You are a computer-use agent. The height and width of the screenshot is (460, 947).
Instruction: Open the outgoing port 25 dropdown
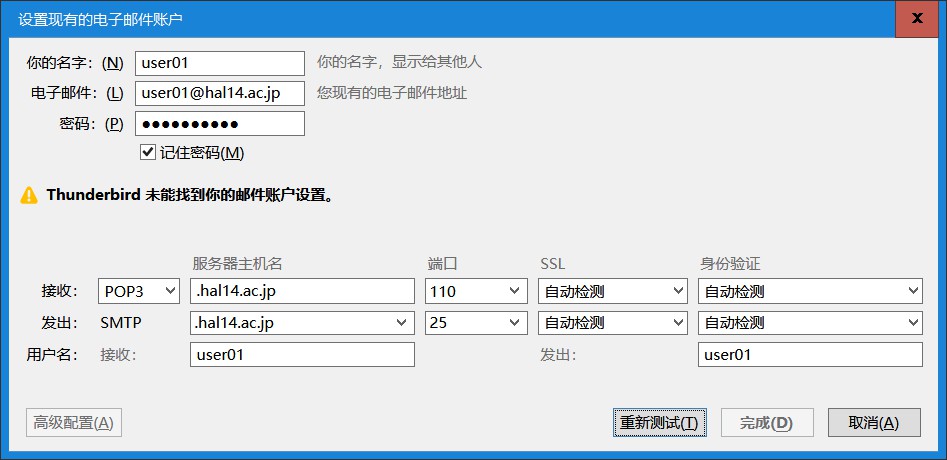tap(475, 323)
